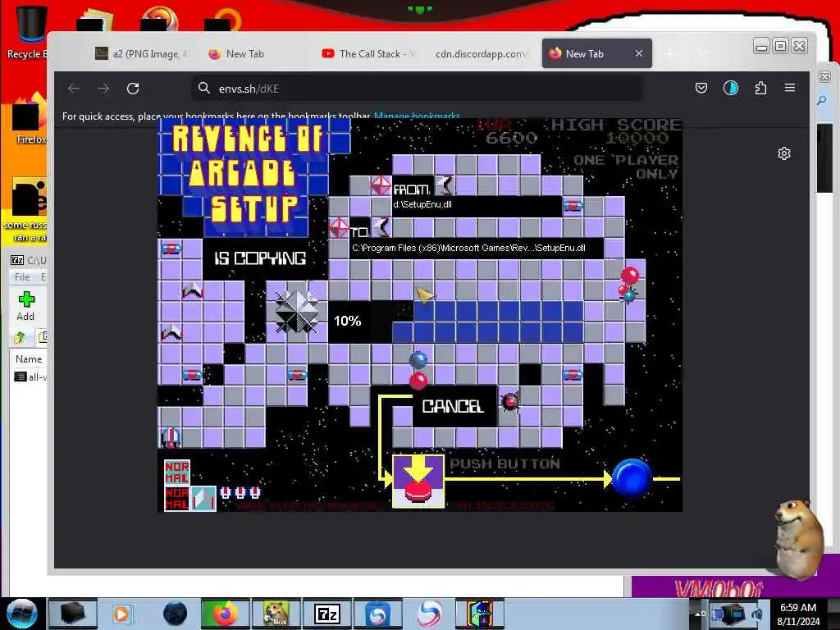Click the Firefox back arrow button
Viewport: 840px width, 630px height.
pyautogui.click(x=74, y=89)
